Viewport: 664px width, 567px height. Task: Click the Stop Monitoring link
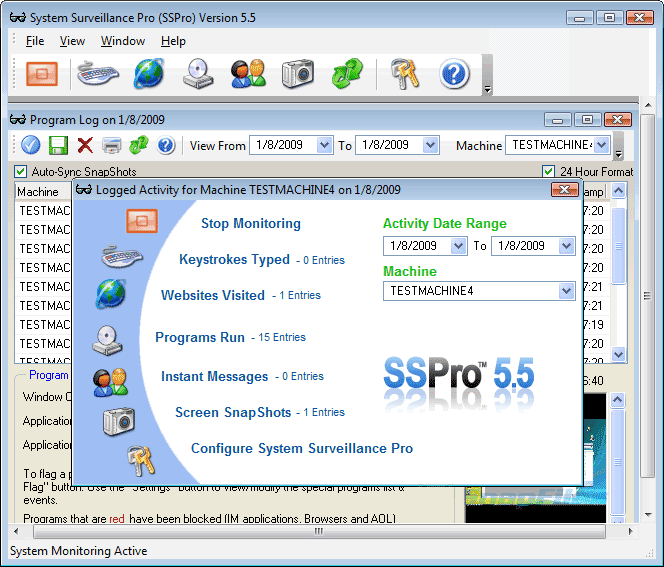pos(251,223)
